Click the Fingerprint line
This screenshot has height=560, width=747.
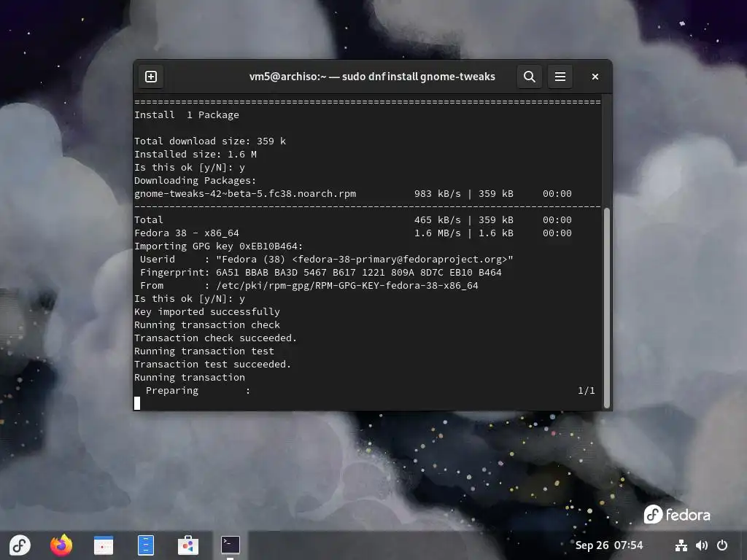point(321,273)
